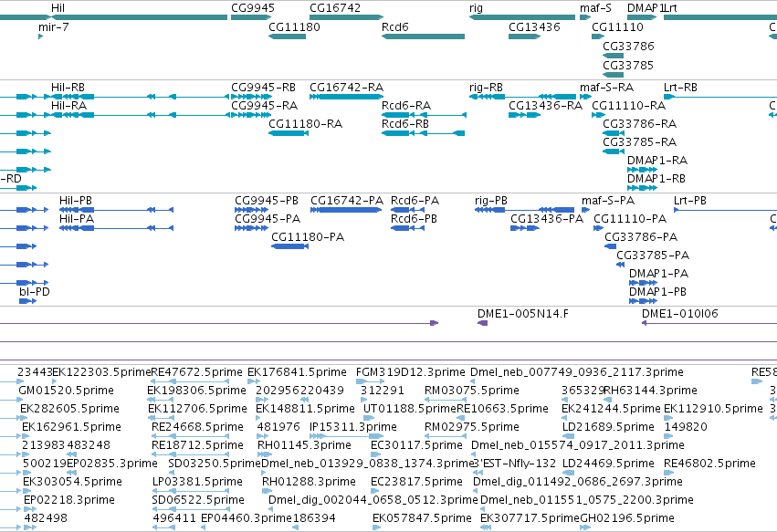
Task: Select the CG33786 gene bar
Action: tap(613, 56)
